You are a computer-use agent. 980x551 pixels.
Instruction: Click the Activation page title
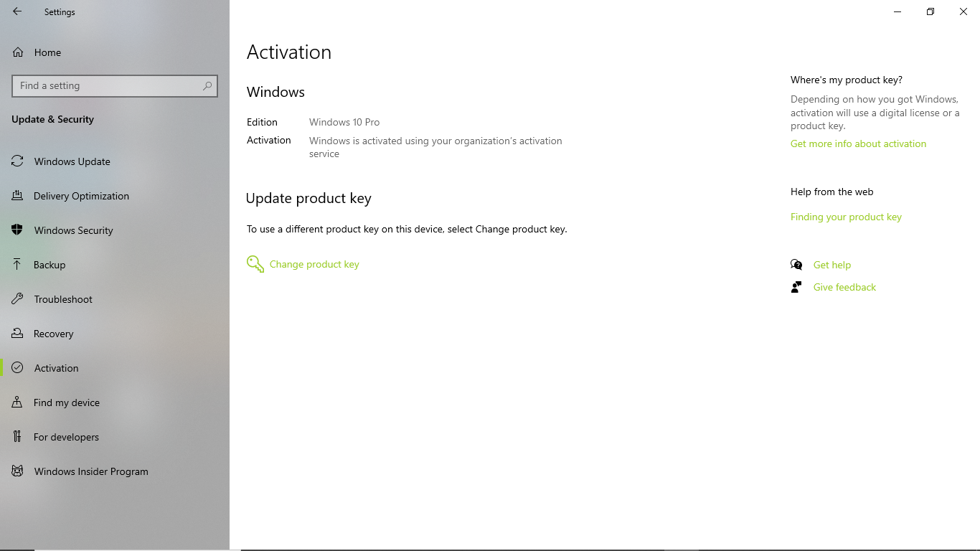pos(289,52)
